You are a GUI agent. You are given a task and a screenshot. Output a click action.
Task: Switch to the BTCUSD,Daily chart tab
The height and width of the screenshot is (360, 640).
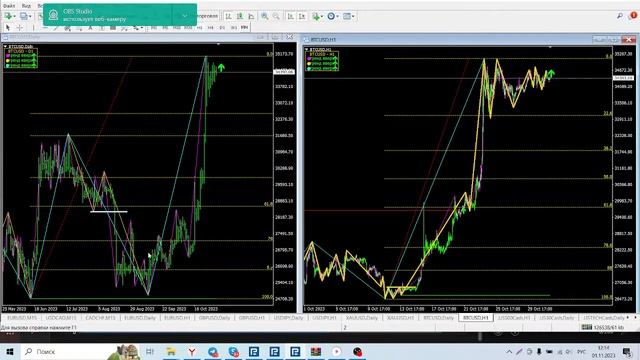(438, 318)
